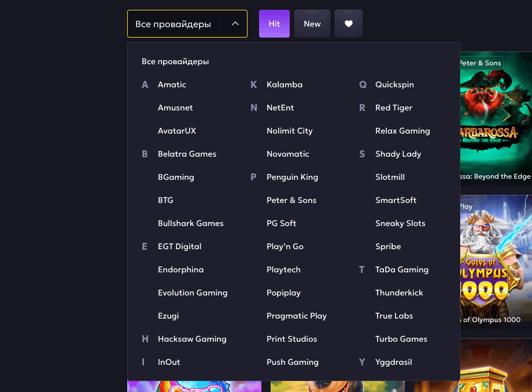Select the 'Все провайдеры' option in the list
Screen dimensions: 532x392
175,61
